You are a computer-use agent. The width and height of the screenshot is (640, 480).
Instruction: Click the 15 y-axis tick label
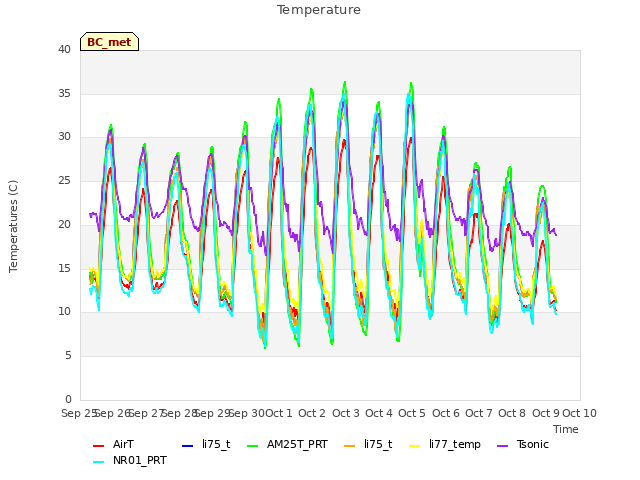(x=64, y=268)
